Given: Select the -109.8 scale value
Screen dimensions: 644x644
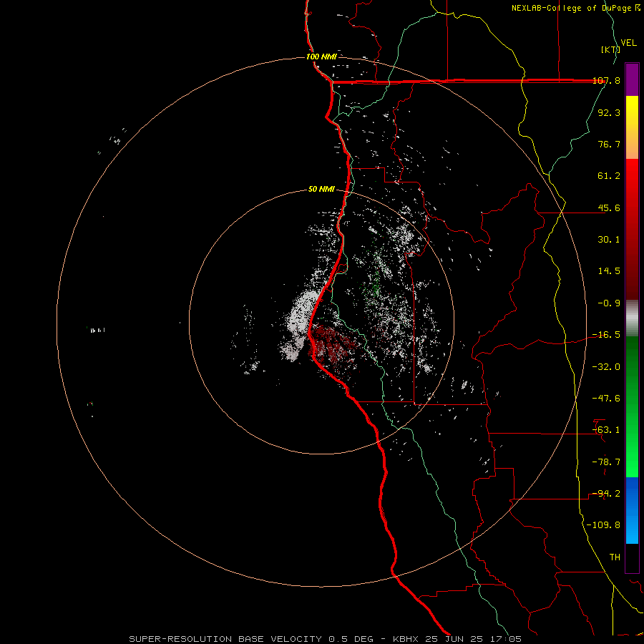Looking at the screenshot, I should (x=604, y=525).
